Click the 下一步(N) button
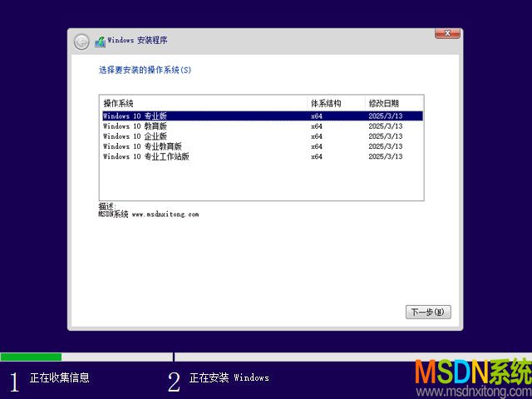532x399 pixels. (428, 312)
